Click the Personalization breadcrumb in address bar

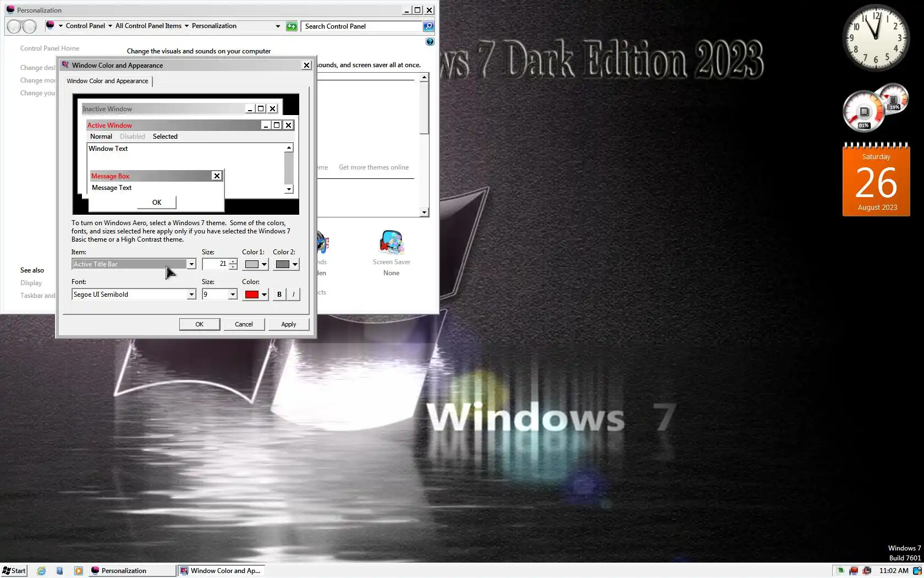(214, 26)
